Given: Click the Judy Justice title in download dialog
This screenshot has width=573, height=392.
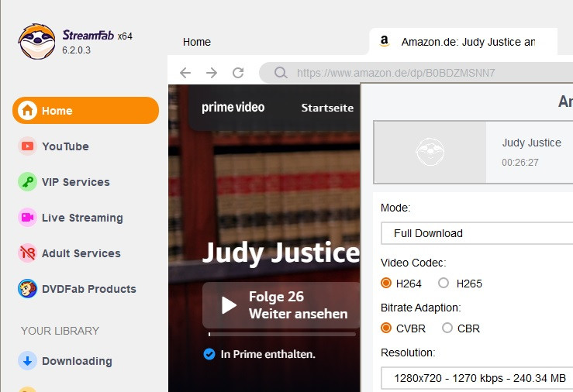Looking at the screenshot, I should point(531,143).
